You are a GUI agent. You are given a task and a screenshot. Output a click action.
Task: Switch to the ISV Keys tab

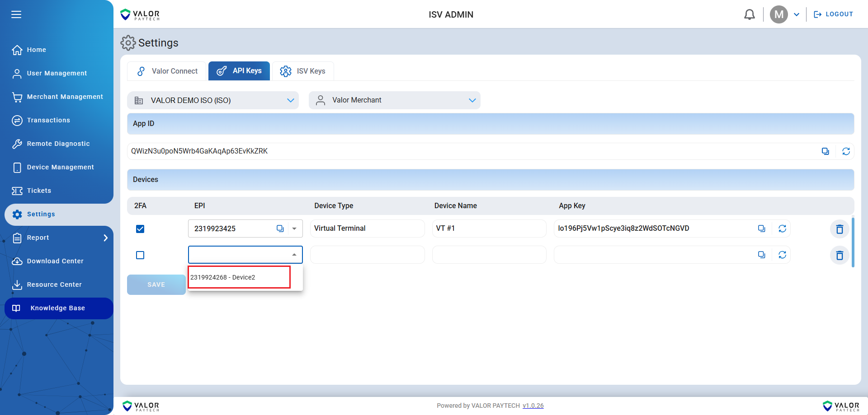point(303,71)
